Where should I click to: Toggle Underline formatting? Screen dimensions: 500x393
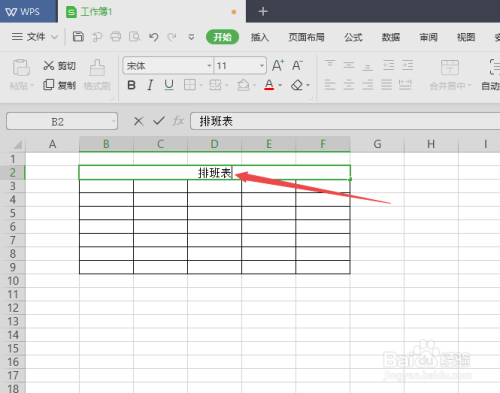(x=169, y=85)
